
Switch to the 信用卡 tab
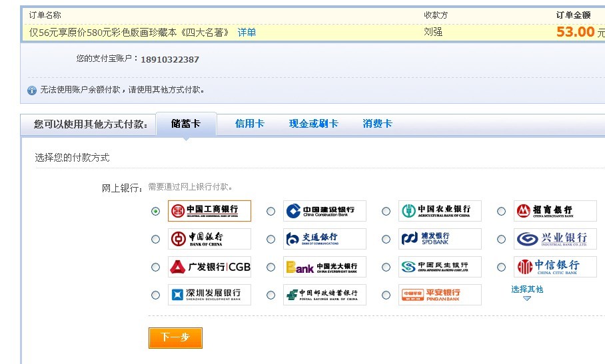point(250,124)
